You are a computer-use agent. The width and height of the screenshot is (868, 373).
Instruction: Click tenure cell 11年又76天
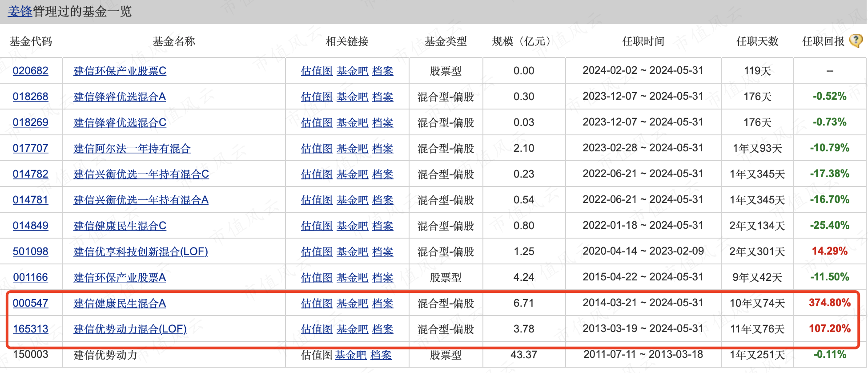757,329
